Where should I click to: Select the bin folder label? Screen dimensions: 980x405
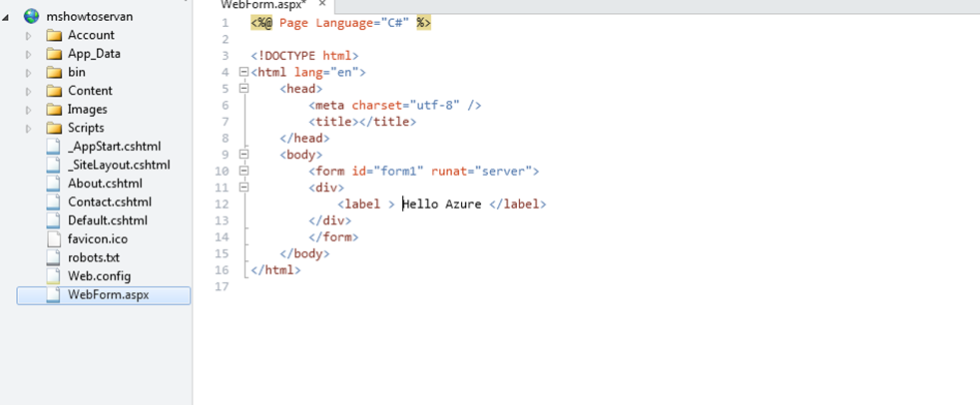coord(77,72)
